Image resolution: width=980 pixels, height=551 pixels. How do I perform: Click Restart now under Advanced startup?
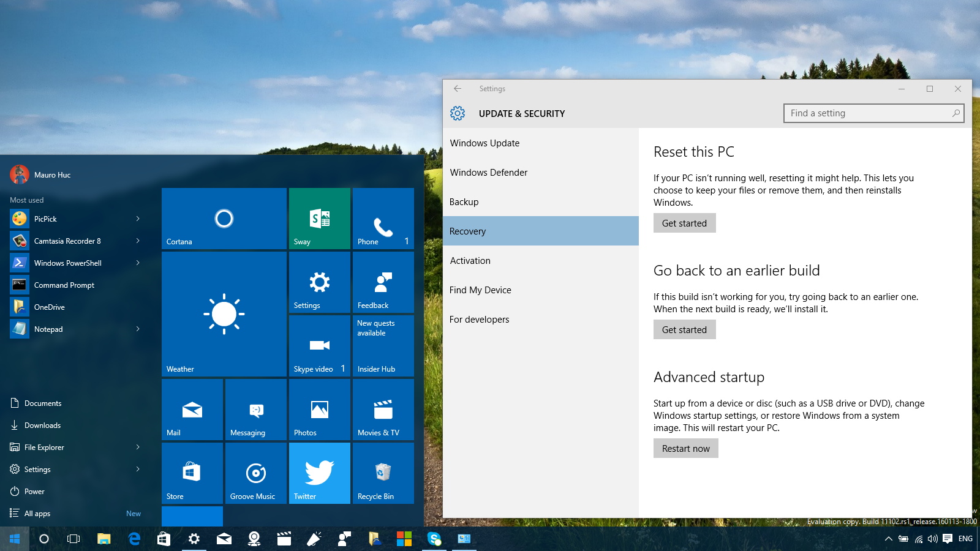pos(685,448)
